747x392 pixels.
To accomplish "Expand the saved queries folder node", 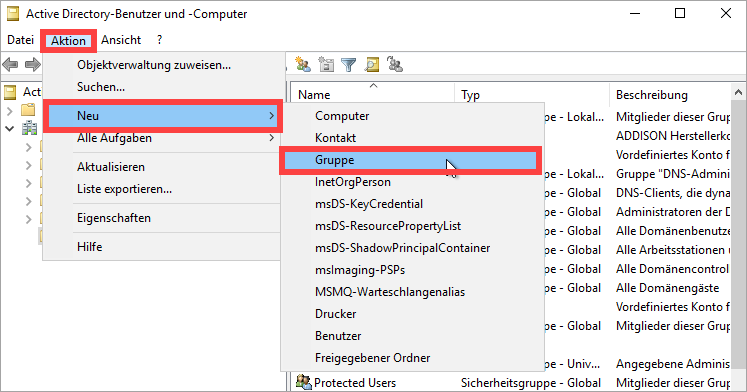I will click(x=10, y=111).
